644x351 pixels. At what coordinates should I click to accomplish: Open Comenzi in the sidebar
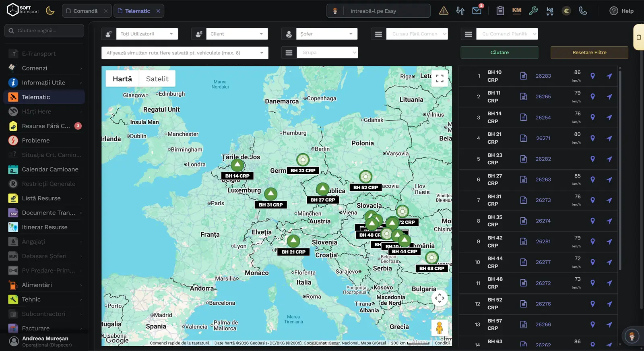[x=44, y=68]
